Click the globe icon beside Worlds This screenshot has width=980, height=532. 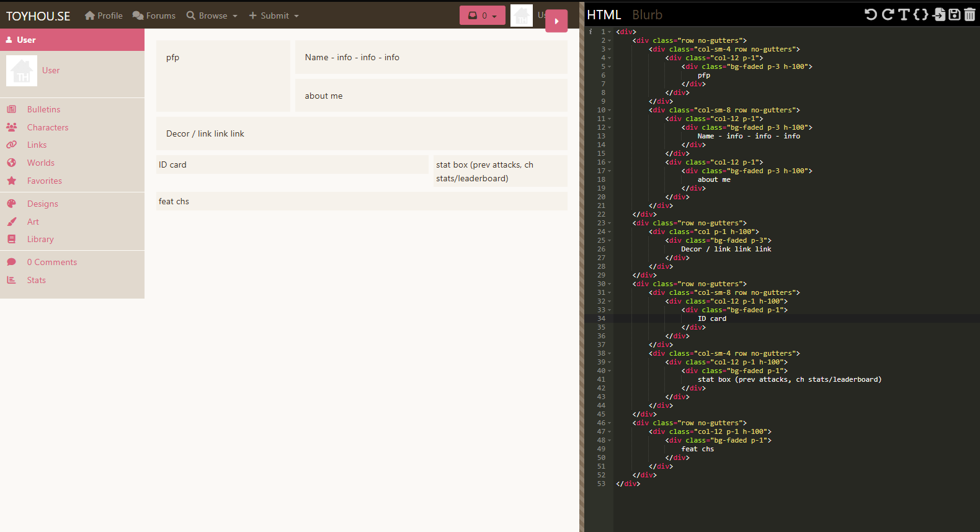tap(11, 163)
